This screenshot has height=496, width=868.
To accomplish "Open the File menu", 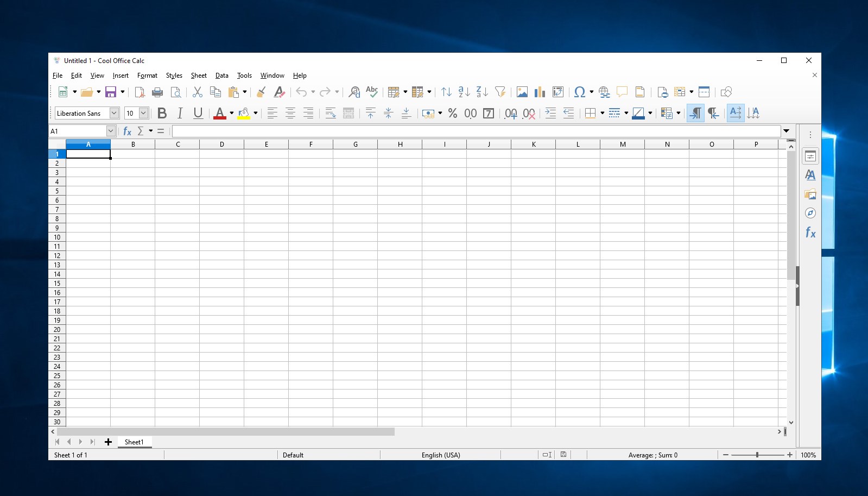I will (58, 76).
